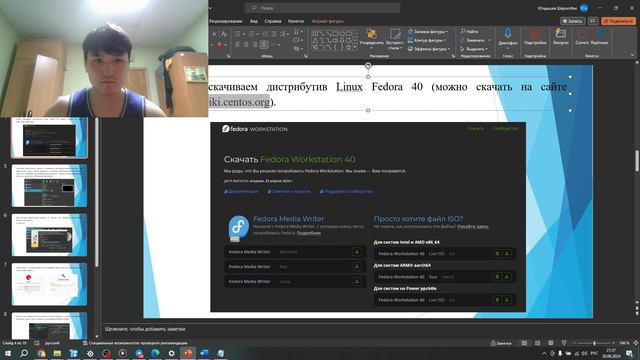Open File Explorer from the taskbar
Viewport: 640px width, 360px height.
coord(57,353)
